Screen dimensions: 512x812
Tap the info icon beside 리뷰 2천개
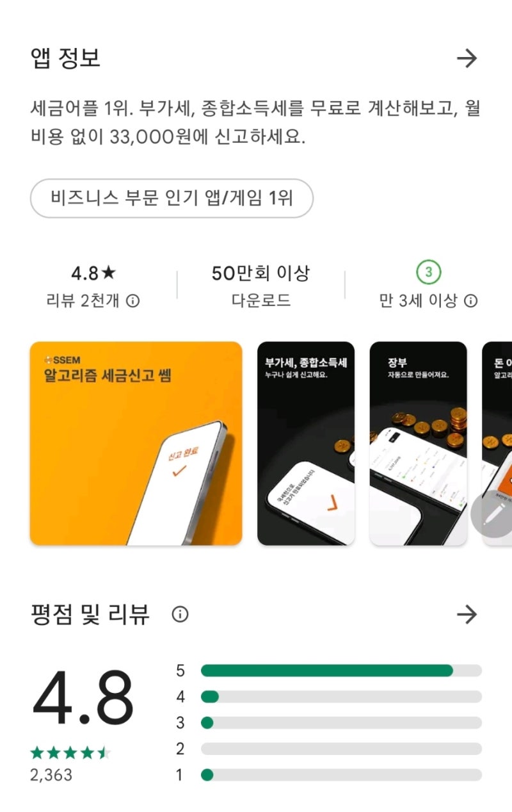(132, 301)
